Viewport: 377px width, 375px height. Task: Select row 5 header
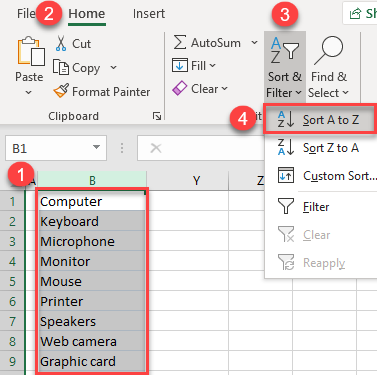click(12, 281)
